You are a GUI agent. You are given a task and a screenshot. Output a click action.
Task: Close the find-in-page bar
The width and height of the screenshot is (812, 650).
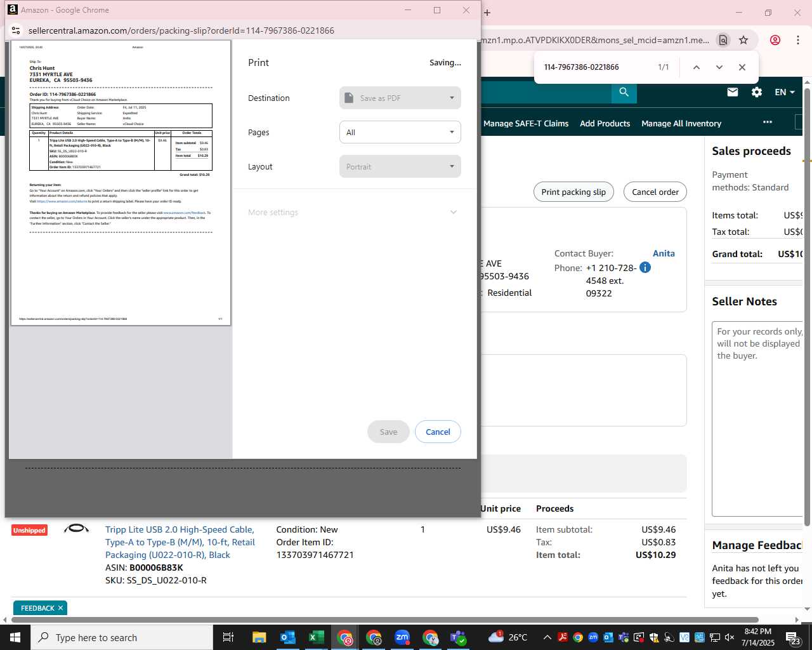742,67
